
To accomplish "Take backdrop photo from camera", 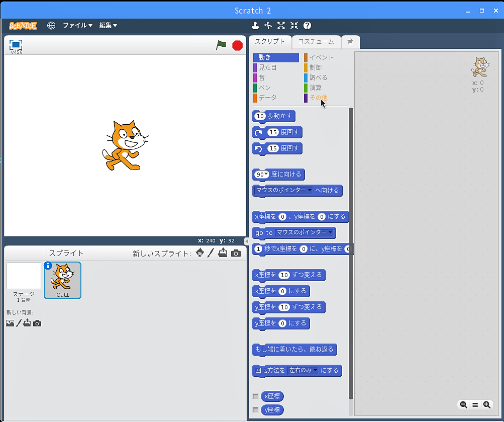I will tap(37, 323).
